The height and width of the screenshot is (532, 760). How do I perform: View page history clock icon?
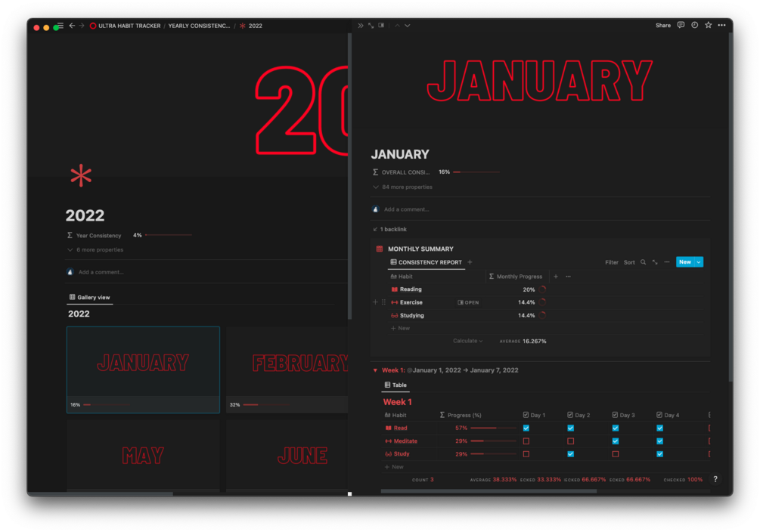click(694, 25)
